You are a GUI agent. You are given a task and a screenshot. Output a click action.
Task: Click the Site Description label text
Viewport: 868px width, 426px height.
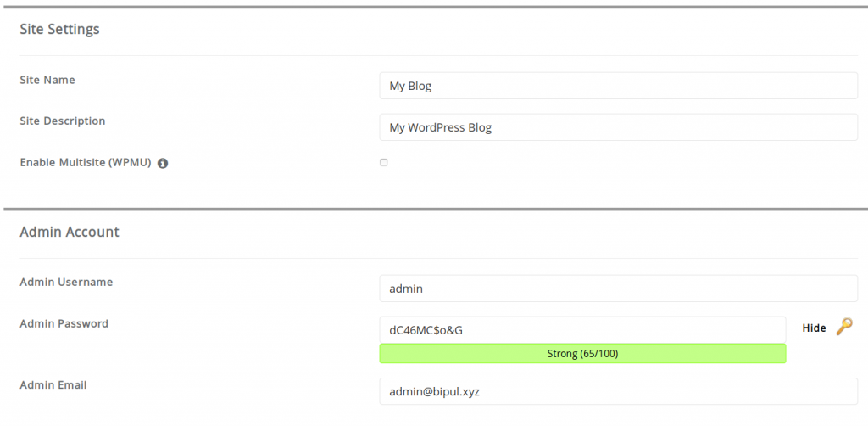(63, 121)
